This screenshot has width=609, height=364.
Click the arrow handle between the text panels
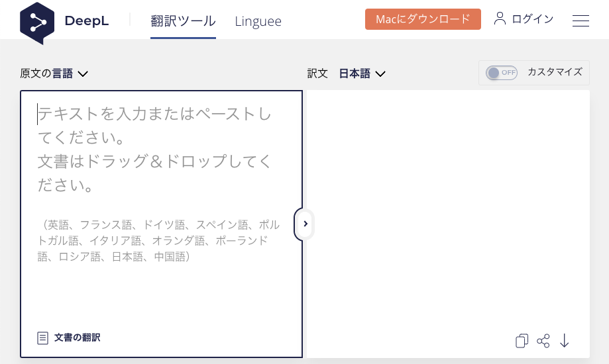coord(305,224)
